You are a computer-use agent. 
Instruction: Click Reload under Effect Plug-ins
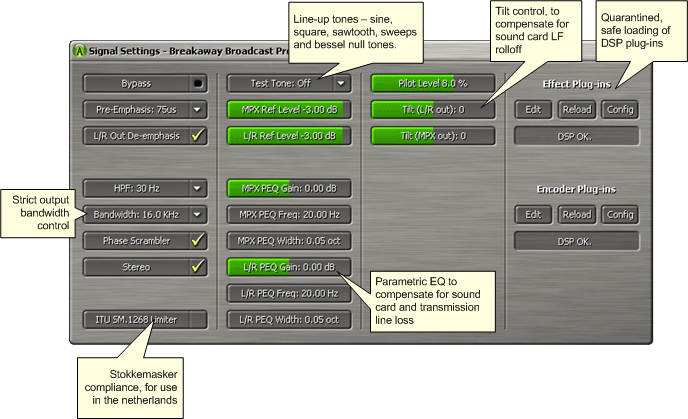[577, 110]
